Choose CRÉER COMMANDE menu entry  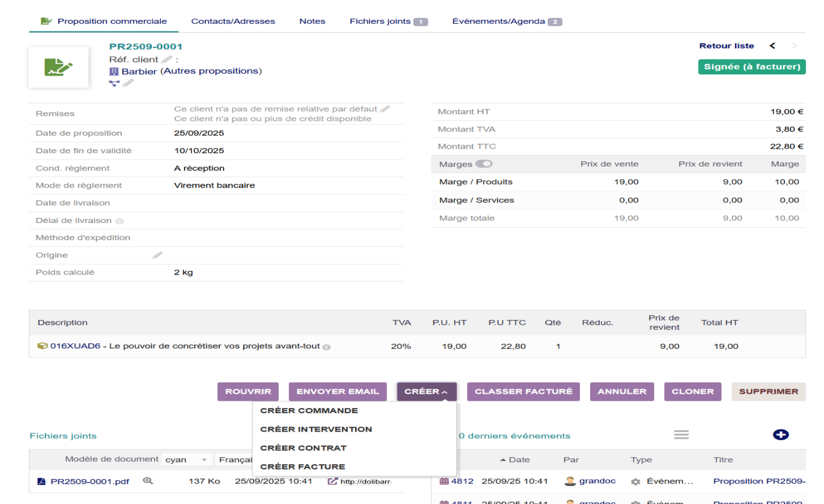click(309, 411)
